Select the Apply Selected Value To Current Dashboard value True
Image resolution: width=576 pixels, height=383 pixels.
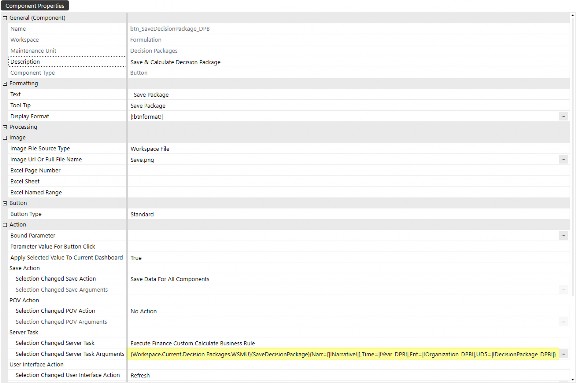136,258
